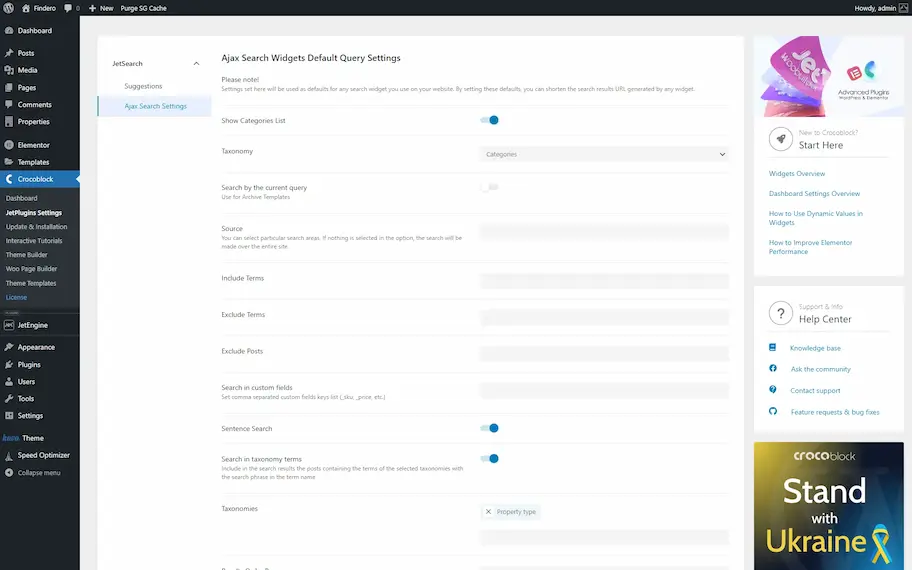Viewport: 912px width, 570px height.
Task: Click Purge SG Cache in admin bar
Action: pos(143,8)
